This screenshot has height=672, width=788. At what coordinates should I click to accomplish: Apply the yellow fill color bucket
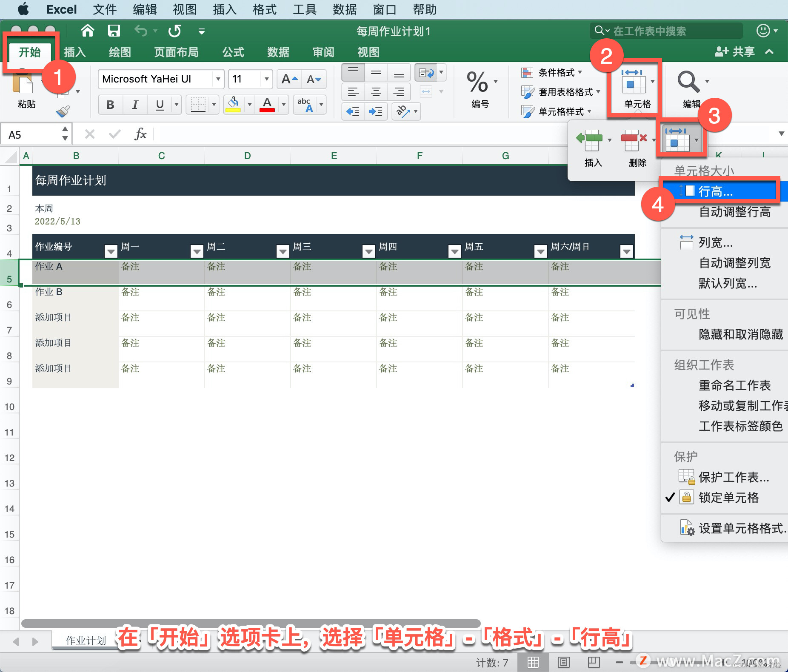(233, 105)
